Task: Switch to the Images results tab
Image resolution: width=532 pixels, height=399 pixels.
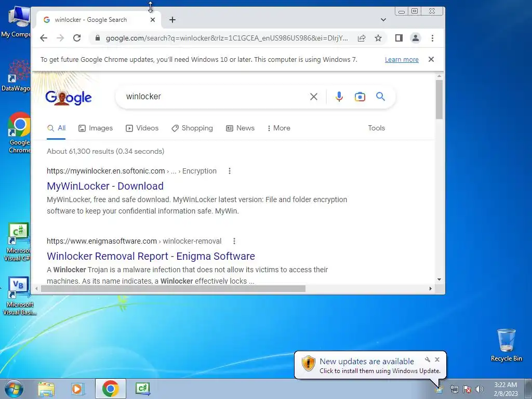Action: click(96, 128)
